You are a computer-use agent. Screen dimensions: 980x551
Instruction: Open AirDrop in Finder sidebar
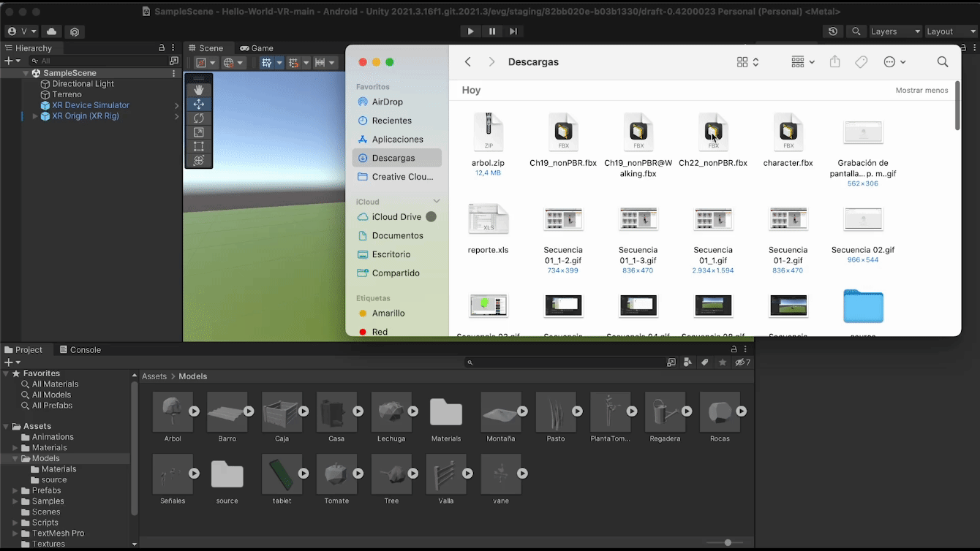click(x=397, y=102)
